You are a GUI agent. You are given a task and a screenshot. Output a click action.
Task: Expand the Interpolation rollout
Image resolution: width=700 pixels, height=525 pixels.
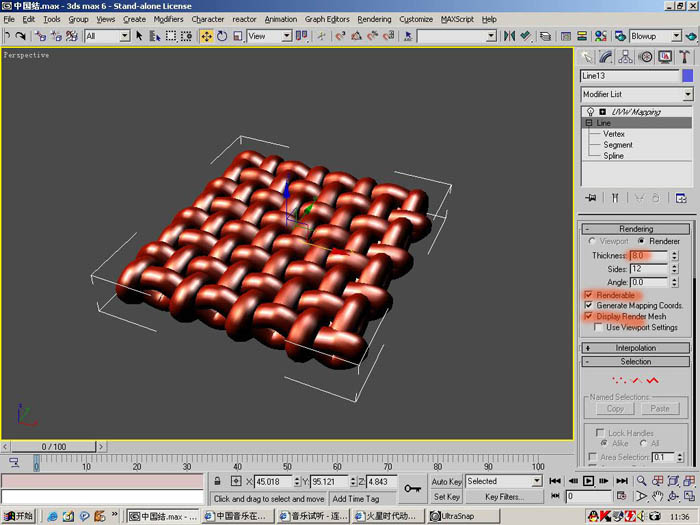(636, 348)
